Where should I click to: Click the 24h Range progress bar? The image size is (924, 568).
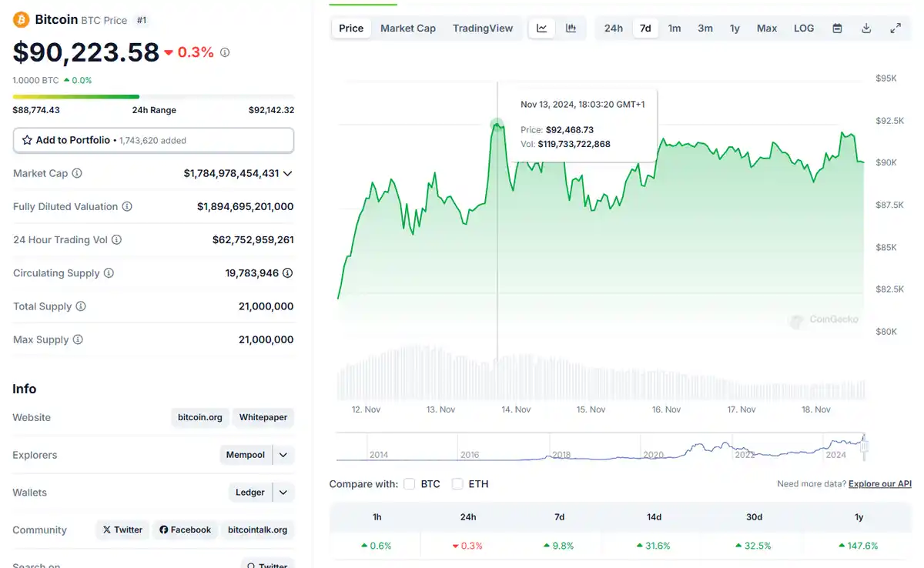[153, 97]
